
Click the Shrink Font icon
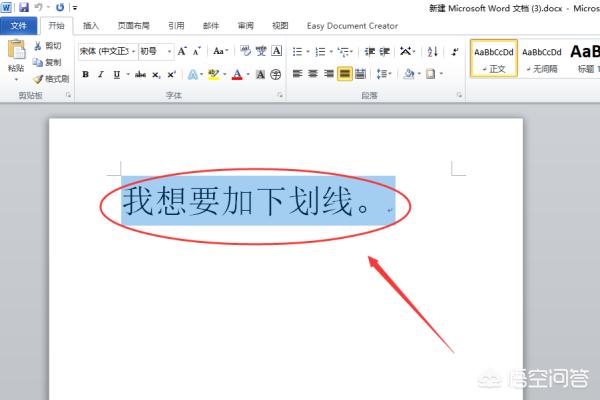[197, 51]
